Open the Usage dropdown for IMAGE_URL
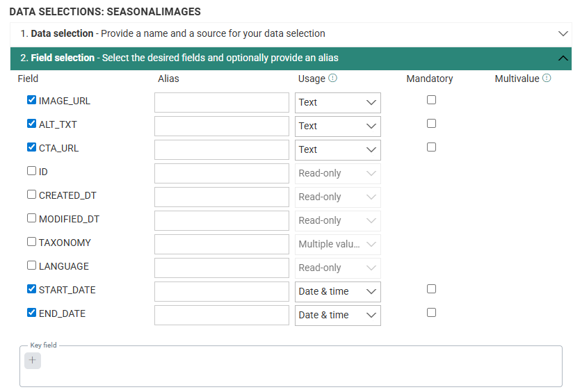 pos(338,103)
